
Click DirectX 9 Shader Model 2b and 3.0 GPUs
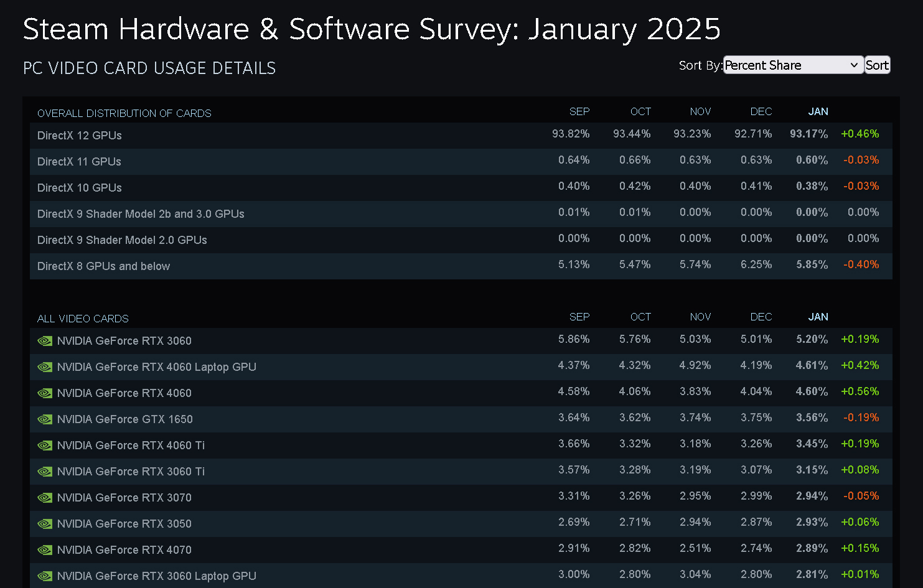point(141,214)
